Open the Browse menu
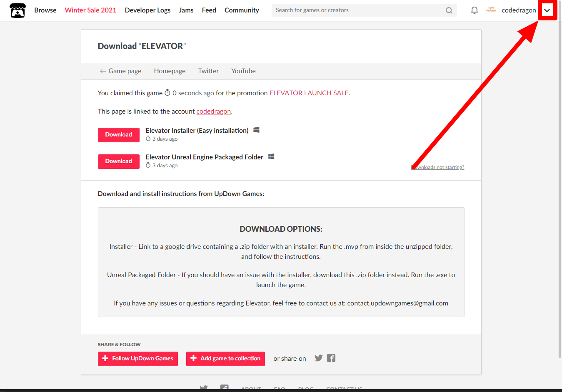 pos(45,10)
